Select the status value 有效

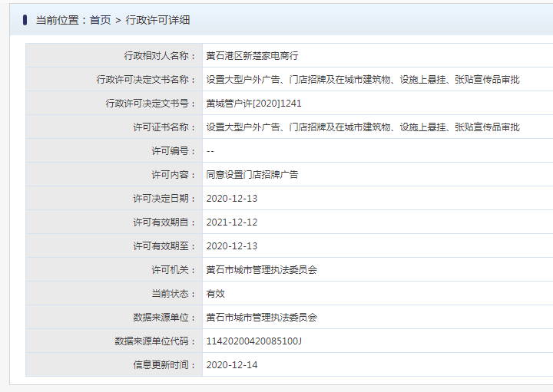coord(216,294)
